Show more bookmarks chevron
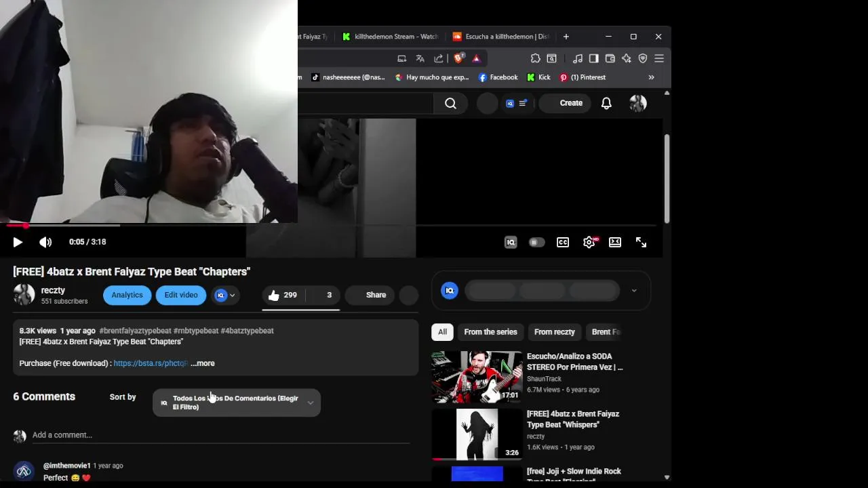This screenshot has width=868, height=488. [651, 77]
